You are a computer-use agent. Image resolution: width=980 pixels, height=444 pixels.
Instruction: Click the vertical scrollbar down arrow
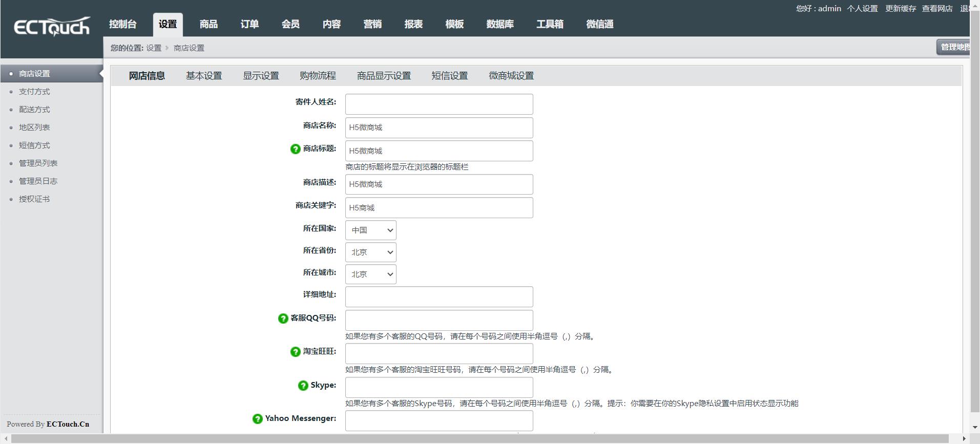pyautogui.click(x=975, y=428)
